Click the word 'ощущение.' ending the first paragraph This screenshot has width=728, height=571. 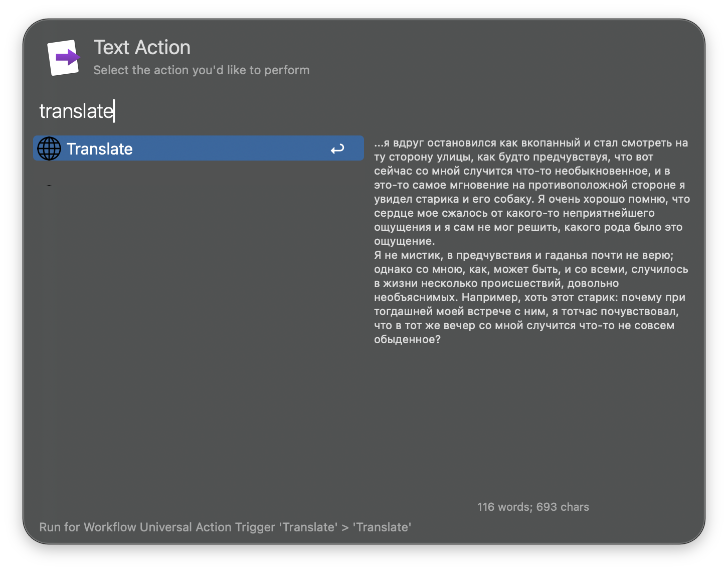(x=404, y=241)
